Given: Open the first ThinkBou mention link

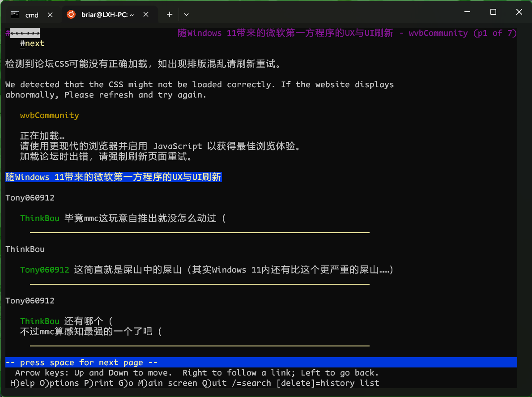Looking at the screenshot, I should click(x=40, y=218).
